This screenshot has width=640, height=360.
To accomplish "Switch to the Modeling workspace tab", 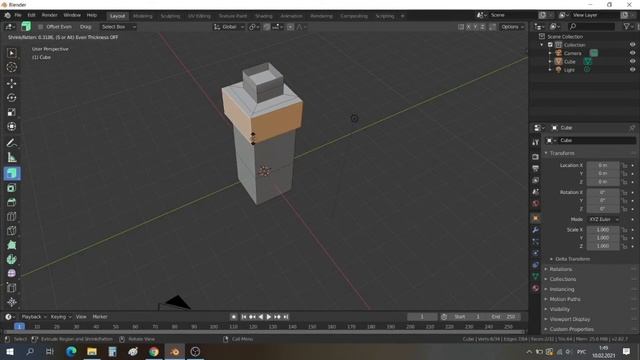I will [142, 16].
